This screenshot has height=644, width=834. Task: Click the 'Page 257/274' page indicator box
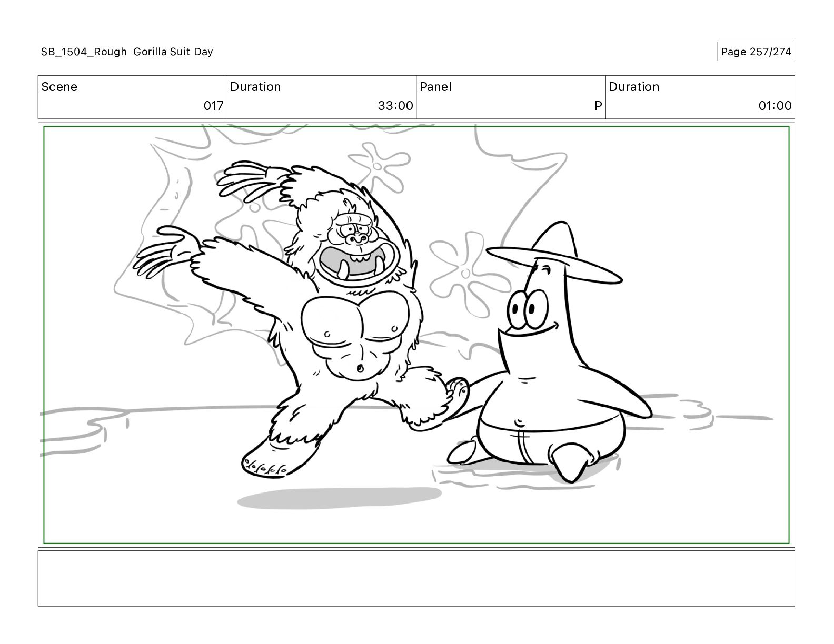[756, 52]
